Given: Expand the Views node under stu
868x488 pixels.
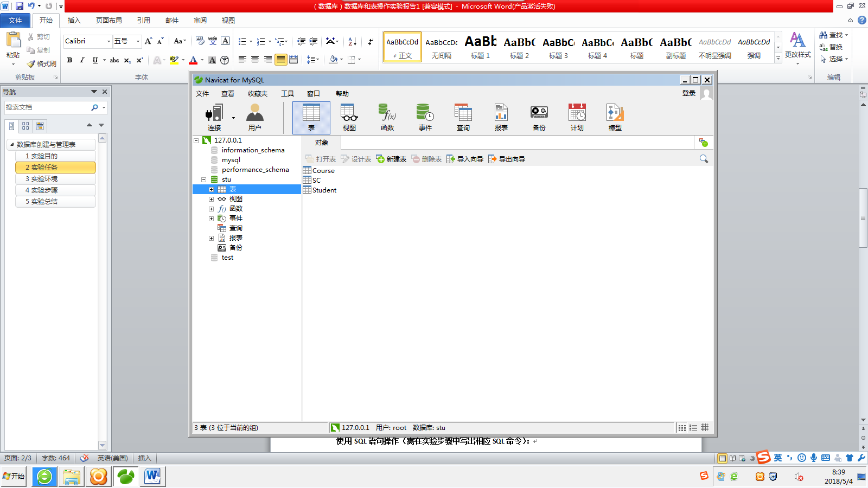Looking at the screenshot, I should pyautogui.click(x=212, y=199).
